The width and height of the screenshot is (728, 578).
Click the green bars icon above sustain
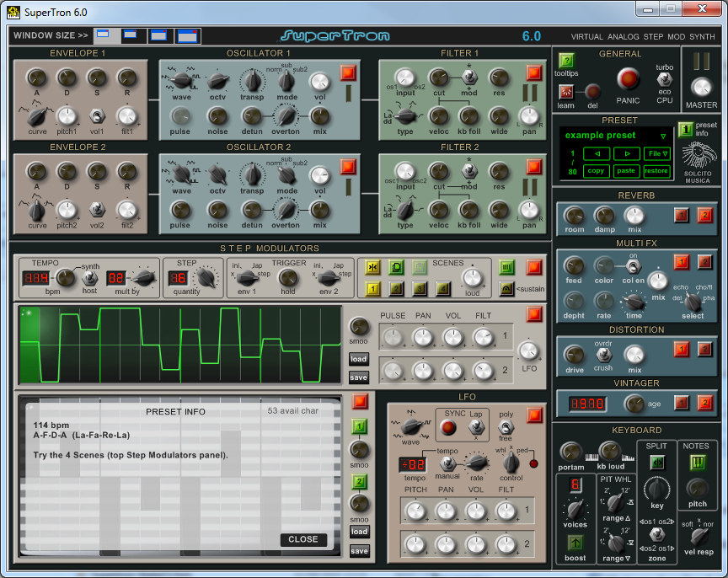506,267
